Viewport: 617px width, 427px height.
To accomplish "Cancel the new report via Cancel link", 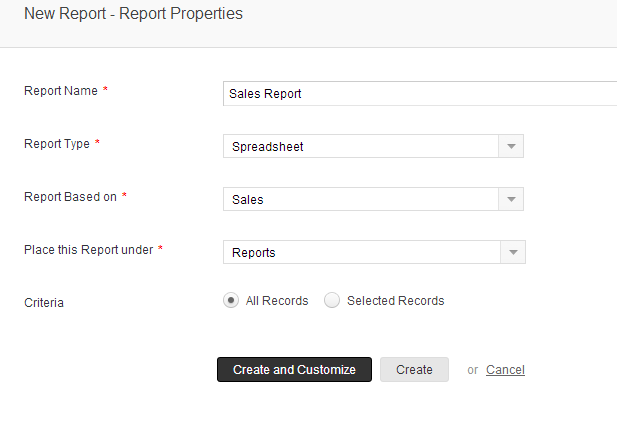I will click(505, 370).
